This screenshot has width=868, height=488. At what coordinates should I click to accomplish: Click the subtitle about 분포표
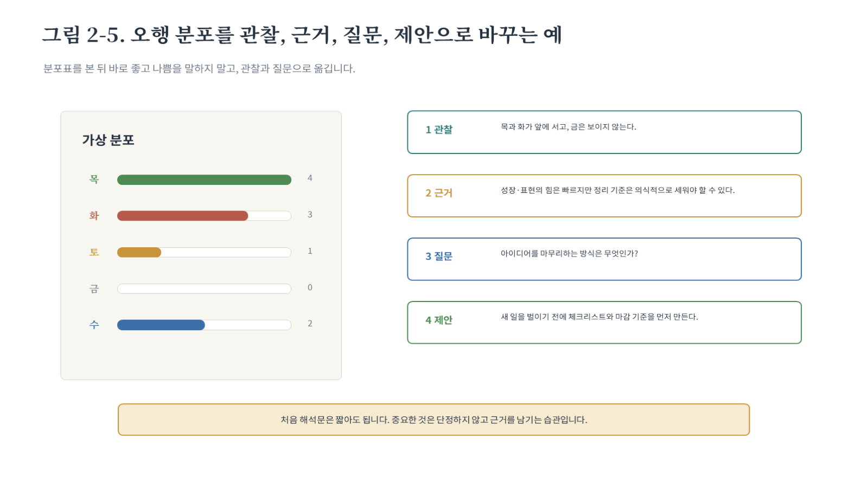(x=199, y=69)
